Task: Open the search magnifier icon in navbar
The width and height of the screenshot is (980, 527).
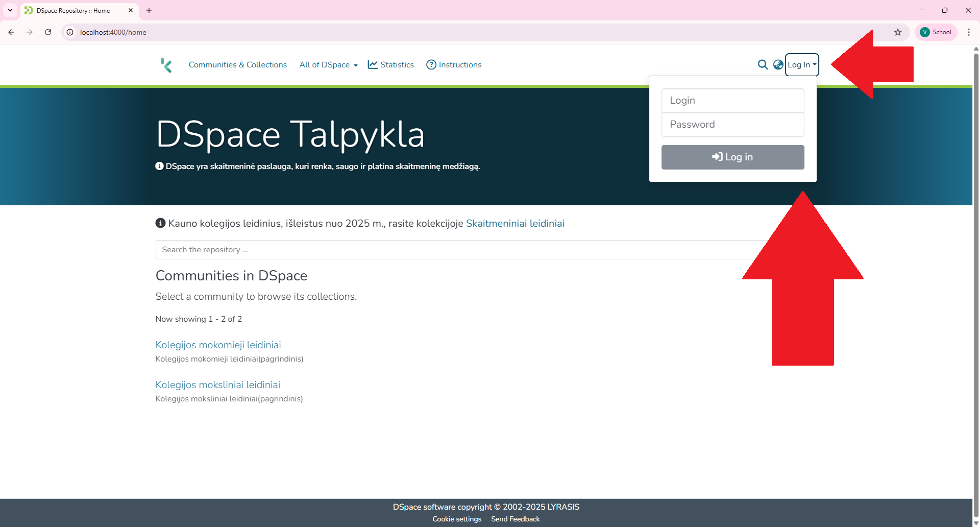Action: pos(763,65)
